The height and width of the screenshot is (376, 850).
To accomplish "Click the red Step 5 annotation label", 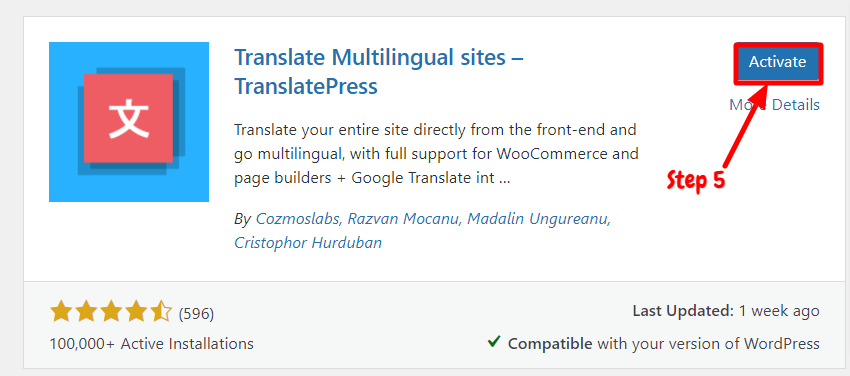I will [x=696, y=180].
